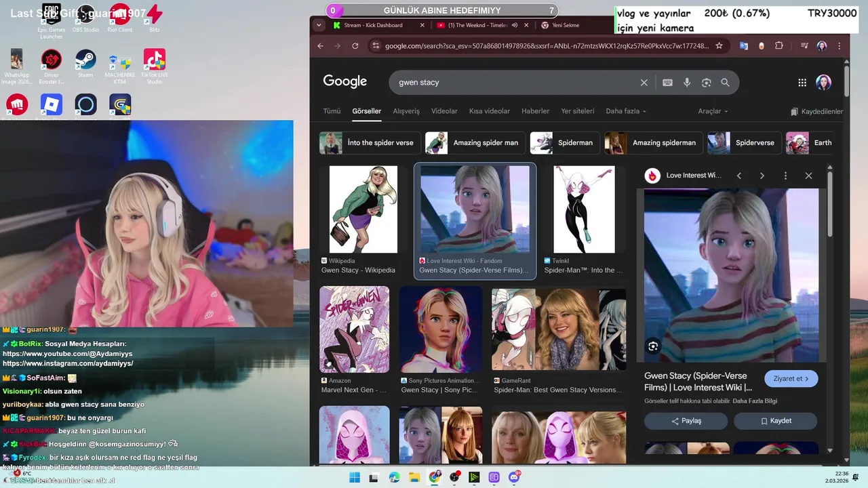This screenshot has width=868, height=488.
Task: Reload the Google search page
Action: [x=355, y=45]
